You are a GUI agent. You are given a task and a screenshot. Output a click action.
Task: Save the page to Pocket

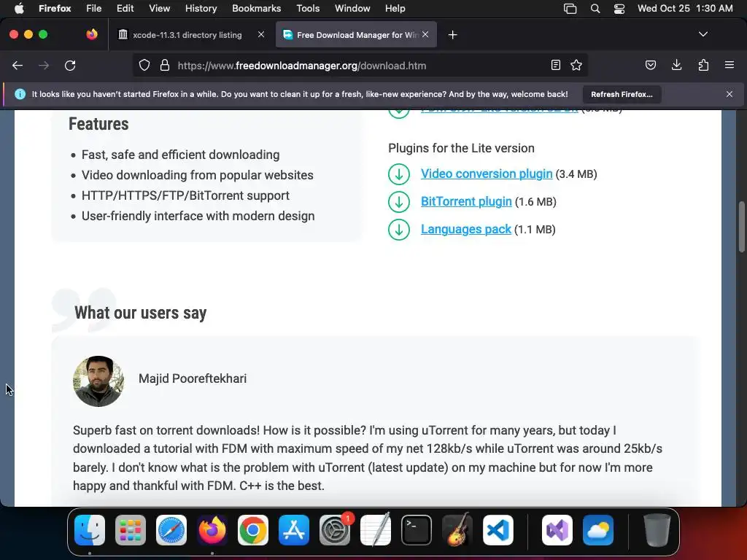coord(650,65)
